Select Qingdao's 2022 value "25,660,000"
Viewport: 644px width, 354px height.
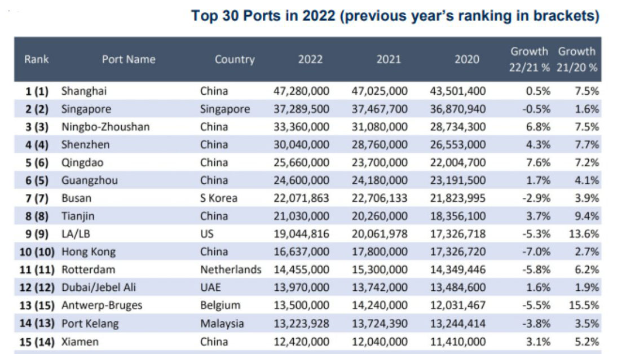pyautogui.click(x=302, y=163)
